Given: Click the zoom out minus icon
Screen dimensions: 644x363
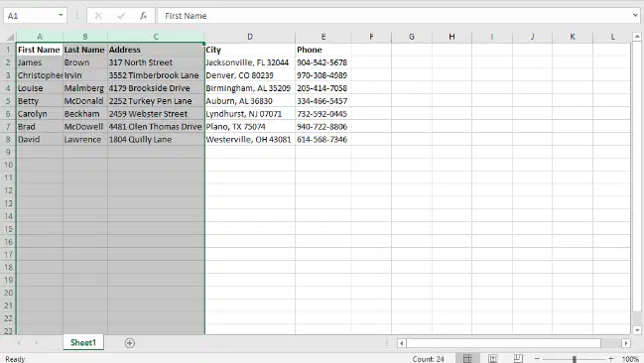Looking at the screenshot, I should [537, 358].
